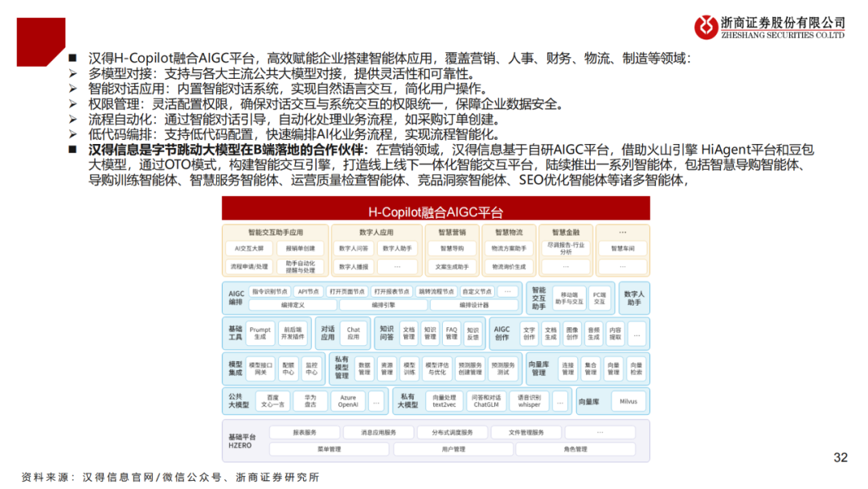The height and width of the screenshot is (489, 868).
Task: Select the AI交互大屏 box
Action: pos(249,249)
